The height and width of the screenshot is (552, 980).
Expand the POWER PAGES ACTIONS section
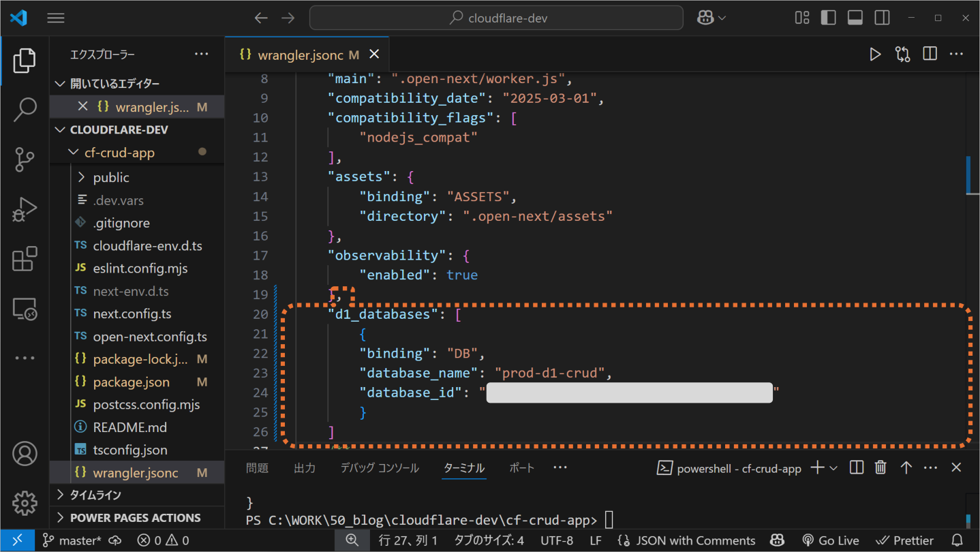(137, 517)
